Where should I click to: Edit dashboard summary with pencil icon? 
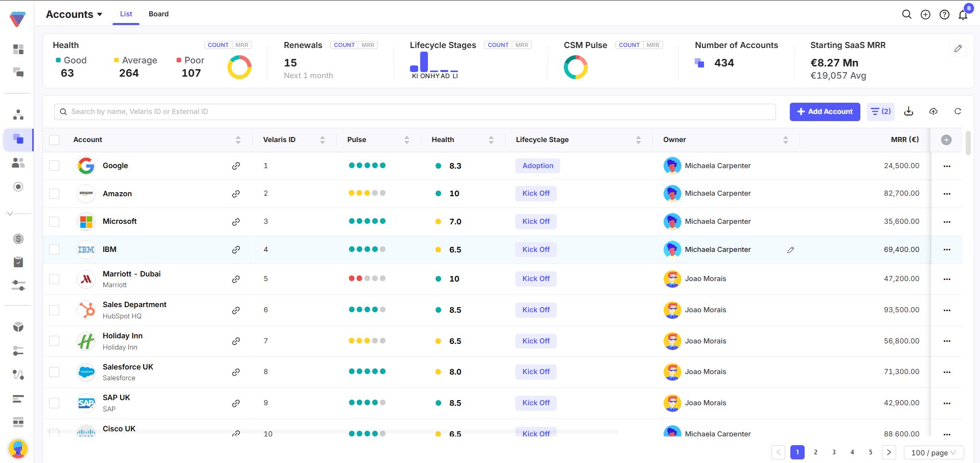(958, 49)
